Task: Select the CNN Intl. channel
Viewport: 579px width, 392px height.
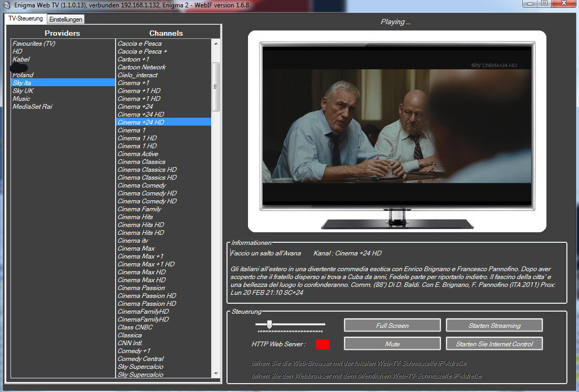Action: pyautogui.click(x=130, y=343)
